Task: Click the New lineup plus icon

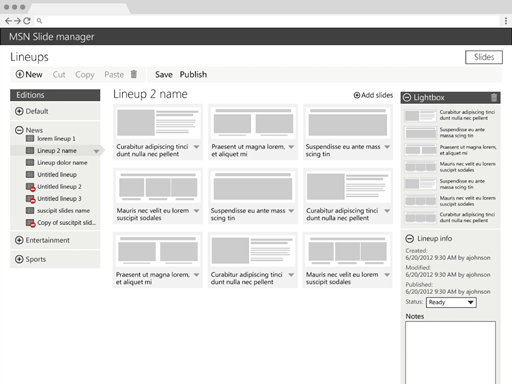Action: (x=20, y=74)
